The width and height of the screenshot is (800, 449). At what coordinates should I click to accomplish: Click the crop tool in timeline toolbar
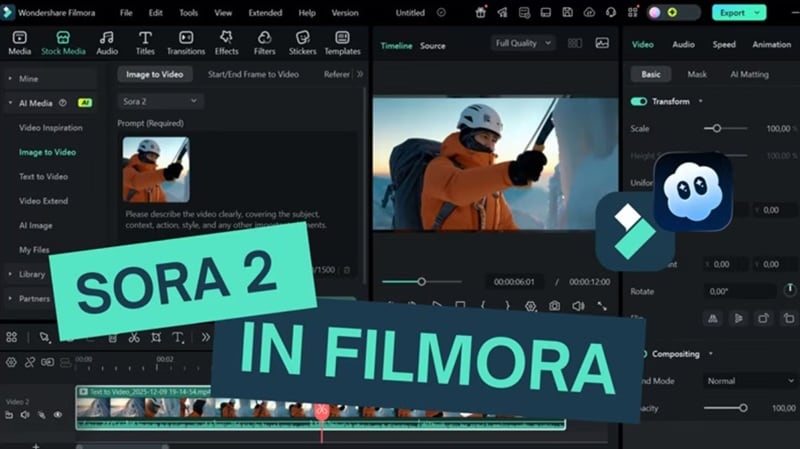tap(156, 337)
